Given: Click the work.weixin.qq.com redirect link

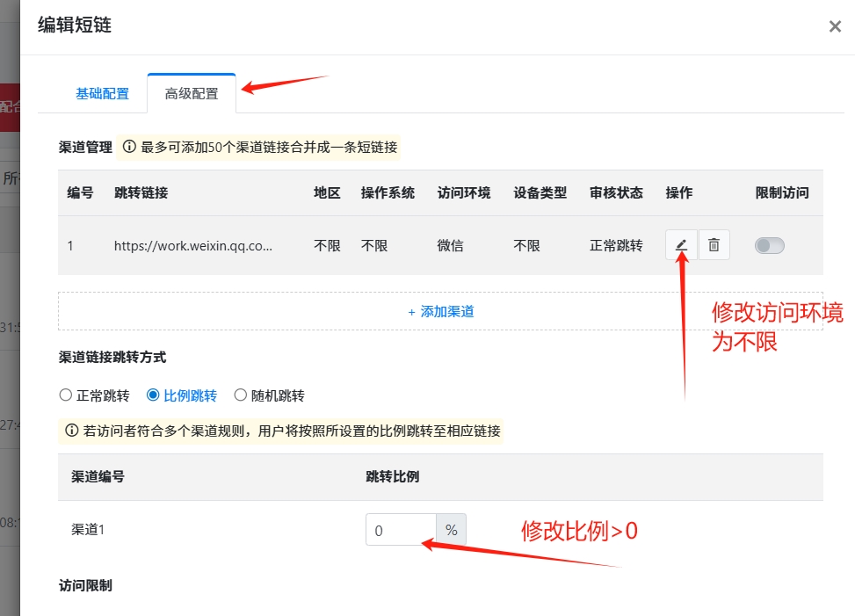Looking at the screenshot, I should click(193, 246).
